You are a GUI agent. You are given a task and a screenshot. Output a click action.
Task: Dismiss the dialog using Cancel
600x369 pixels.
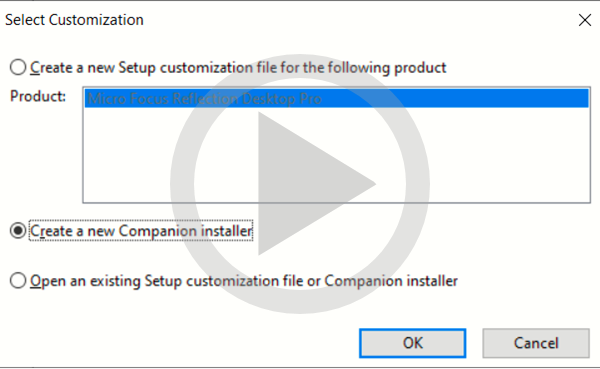pos(536,343)
